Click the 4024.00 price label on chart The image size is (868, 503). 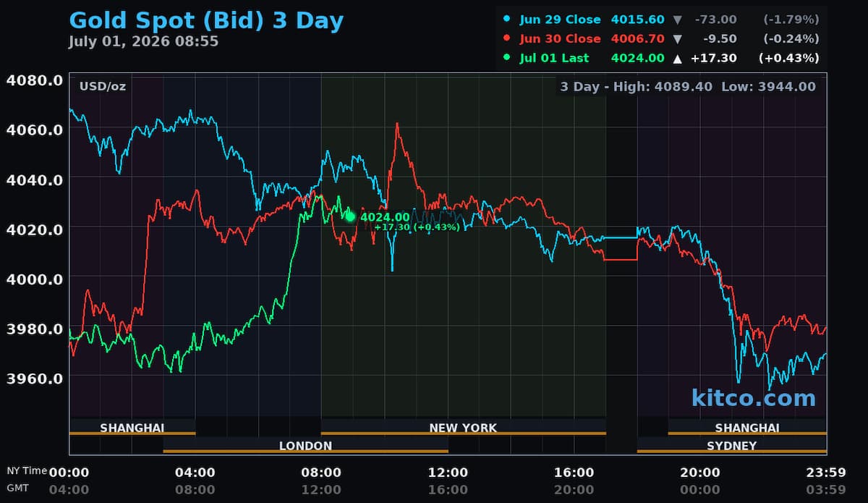pyautogui.click(x=385, y=217)
